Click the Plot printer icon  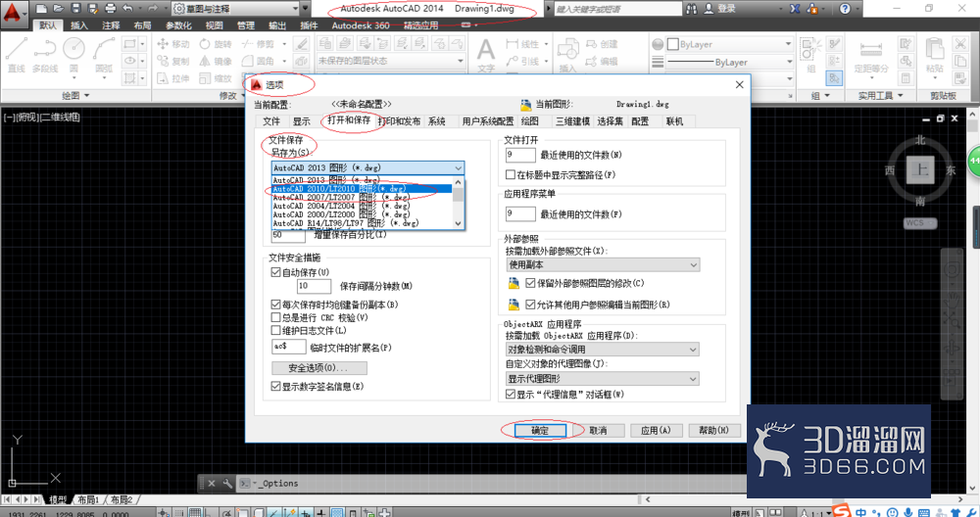tap(111, 9)
